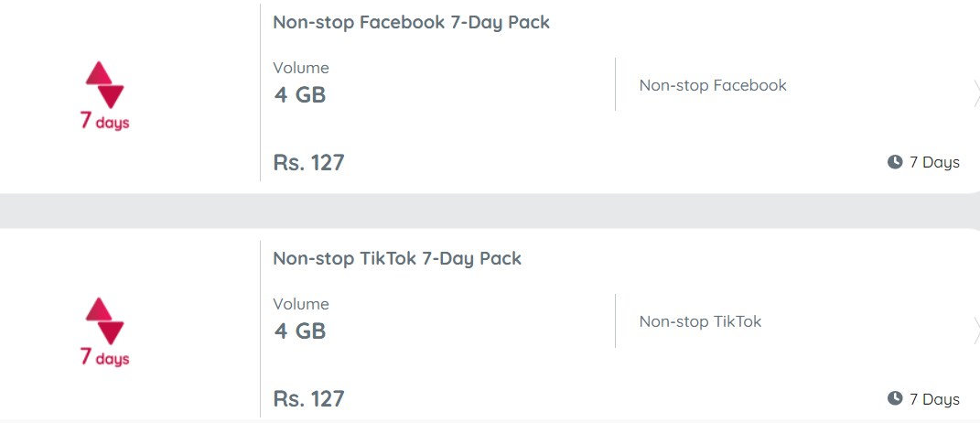Expand Facebook pack using right chevron

976,94
